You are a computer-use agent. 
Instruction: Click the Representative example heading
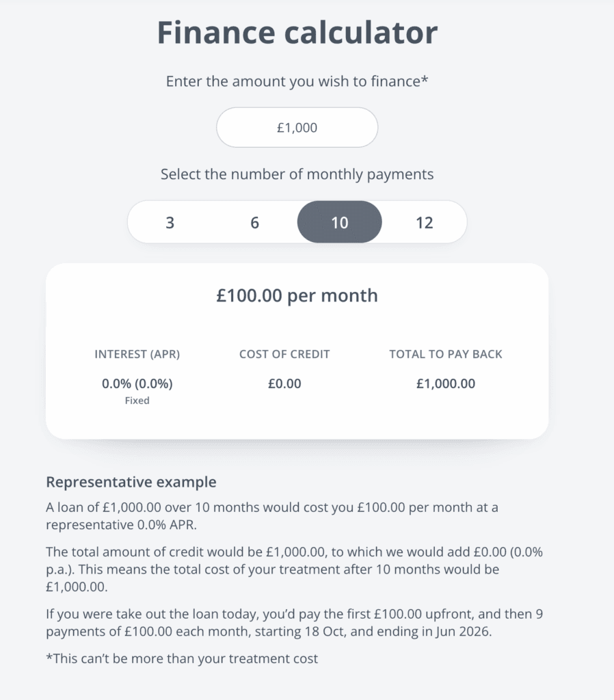point(131,482)
